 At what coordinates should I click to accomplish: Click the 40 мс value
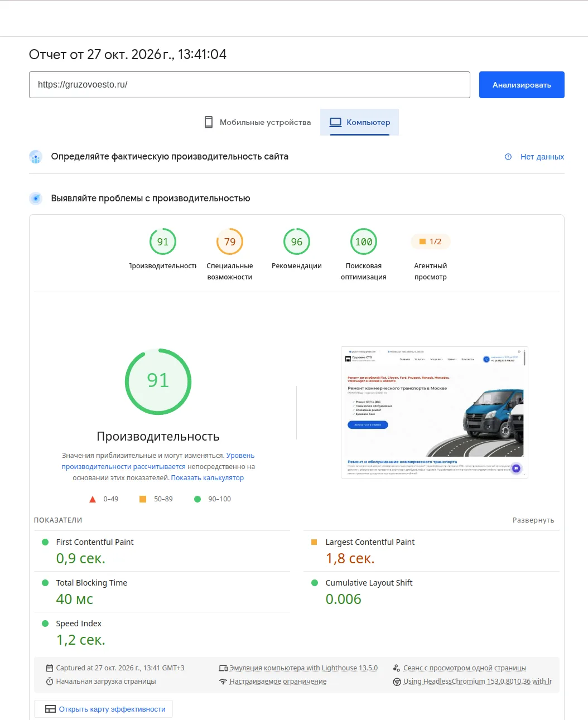(x=75, y=600)
